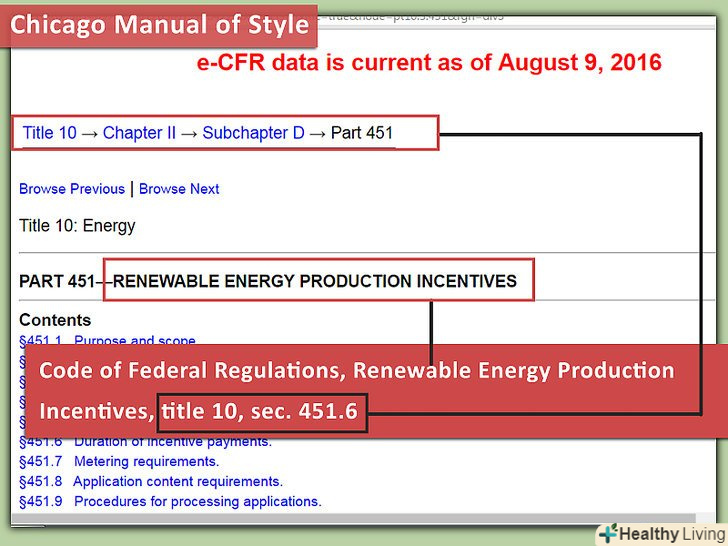Click the Browse Next link
Screen dimensions: 728x546
179,189
